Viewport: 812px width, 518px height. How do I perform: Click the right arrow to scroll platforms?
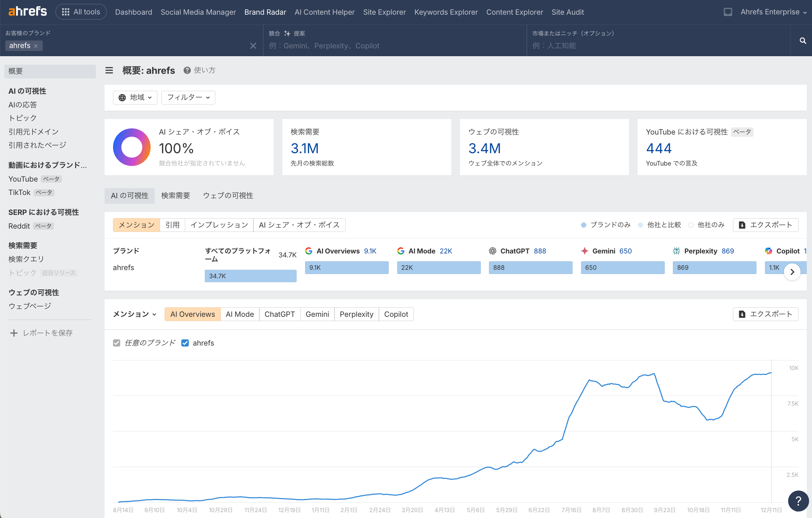pos(792,272)
